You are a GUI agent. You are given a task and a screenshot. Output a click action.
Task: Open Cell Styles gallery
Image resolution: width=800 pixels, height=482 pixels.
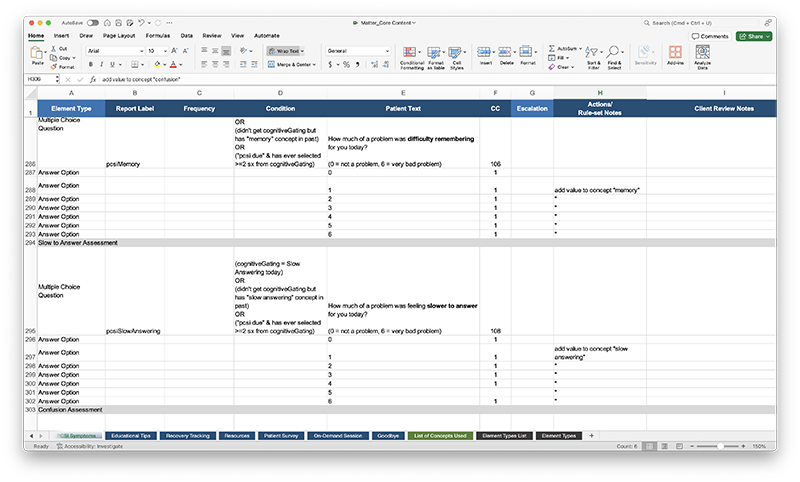[x=457, y=58]
